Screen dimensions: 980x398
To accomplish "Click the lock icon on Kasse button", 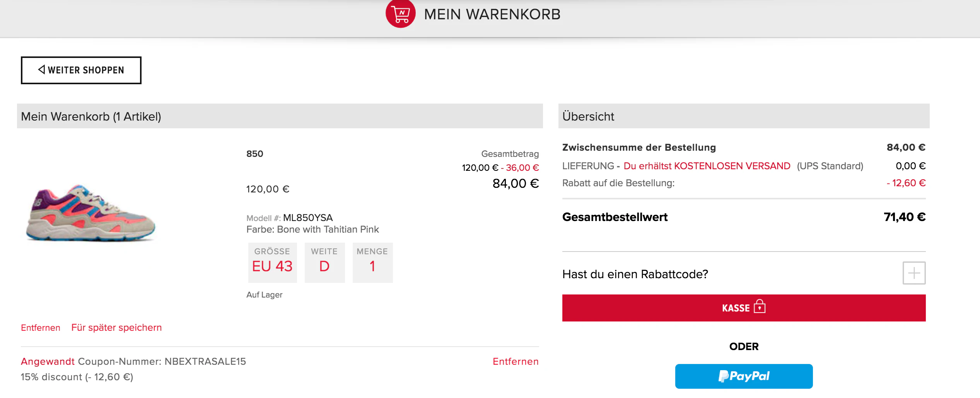I will [760, 306].
